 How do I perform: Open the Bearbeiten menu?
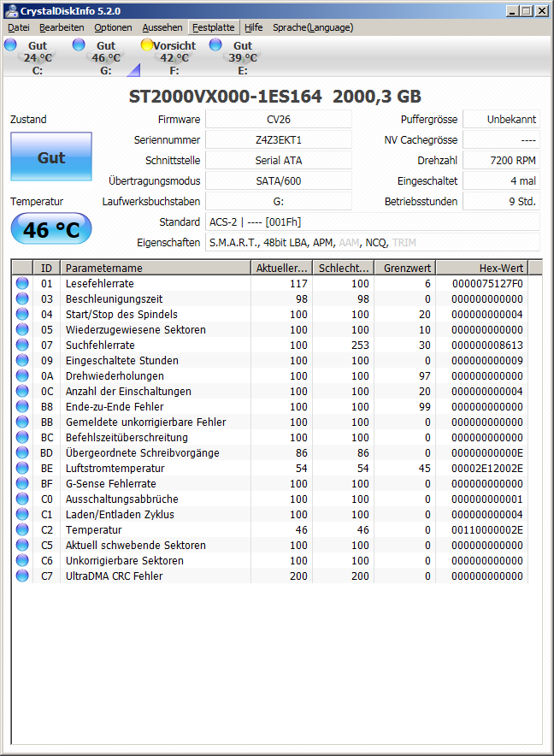tap(62, 27)
